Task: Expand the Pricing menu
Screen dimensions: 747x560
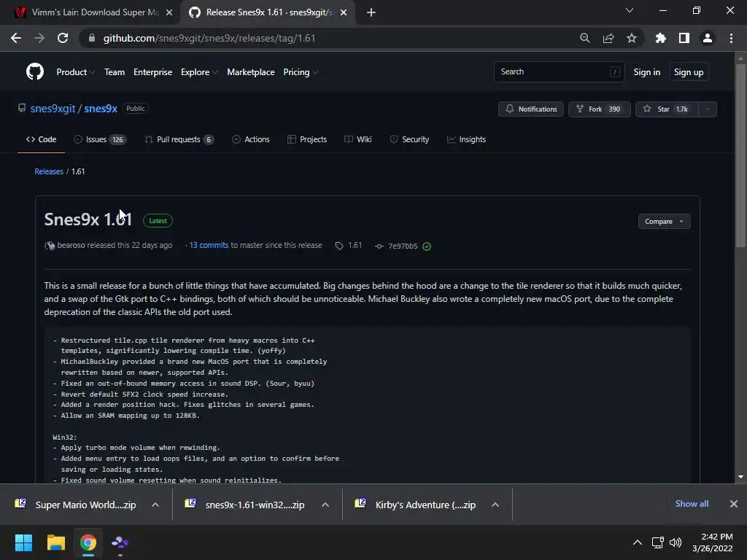Action: click(x=301, y=72)
